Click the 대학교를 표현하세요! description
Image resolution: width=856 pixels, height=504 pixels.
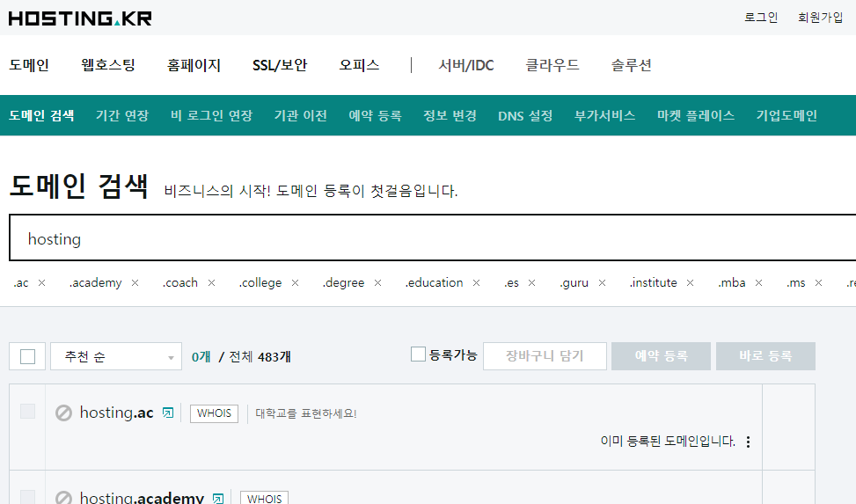coord(306,413)
